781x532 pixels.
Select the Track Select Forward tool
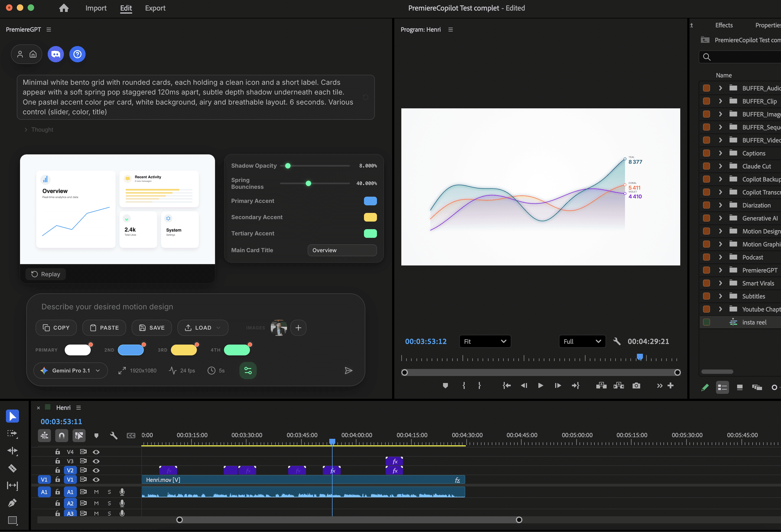[x=12, y=434]
